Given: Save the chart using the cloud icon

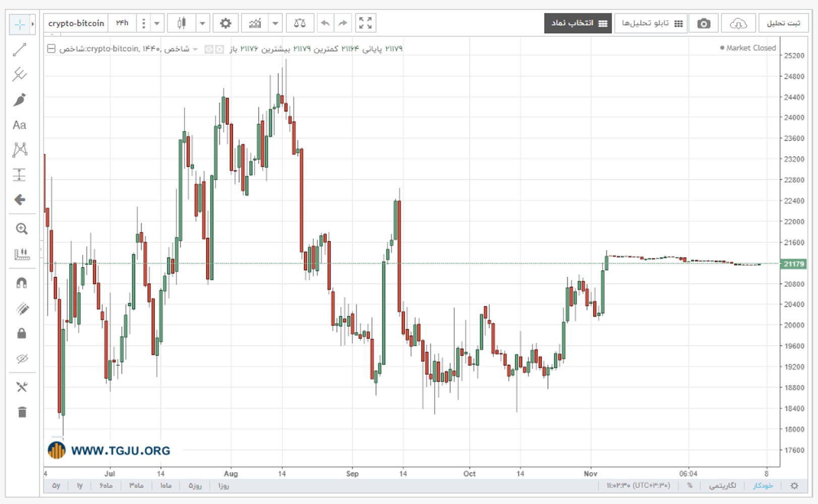Looking at the screenshot, I should pyautogui.click(x=738, y=23).
